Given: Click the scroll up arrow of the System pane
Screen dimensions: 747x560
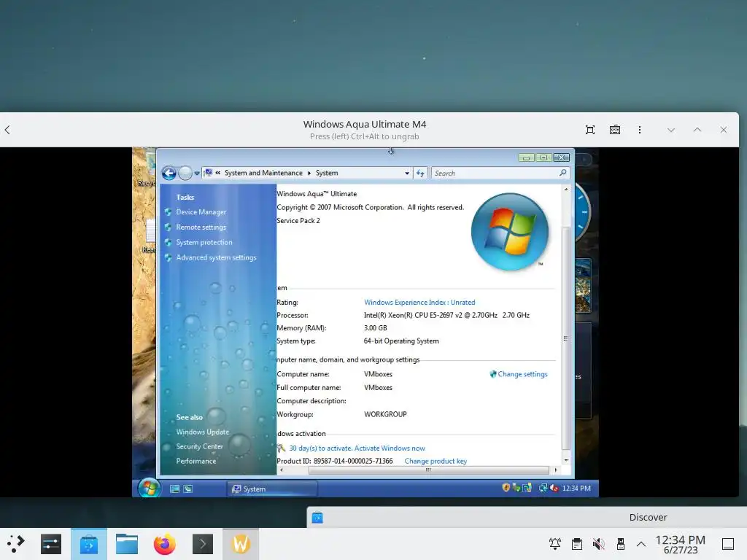Looking at the screenshot, I should pyautogui.click(x=566, y=190).
